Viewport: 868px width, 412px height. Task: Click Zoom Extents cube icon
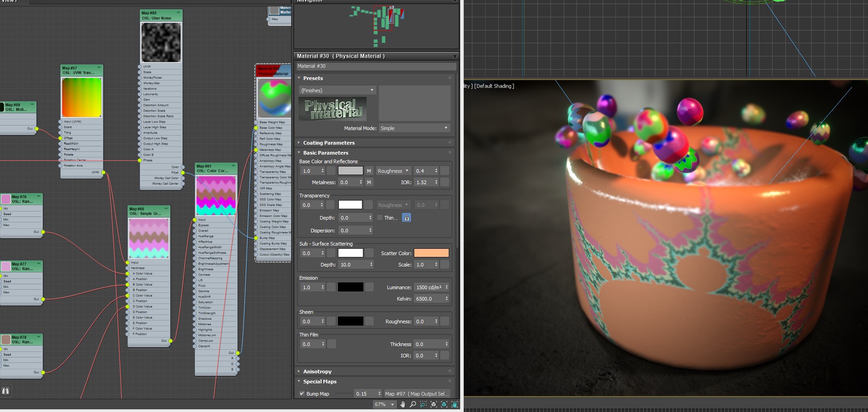(434, 404)
